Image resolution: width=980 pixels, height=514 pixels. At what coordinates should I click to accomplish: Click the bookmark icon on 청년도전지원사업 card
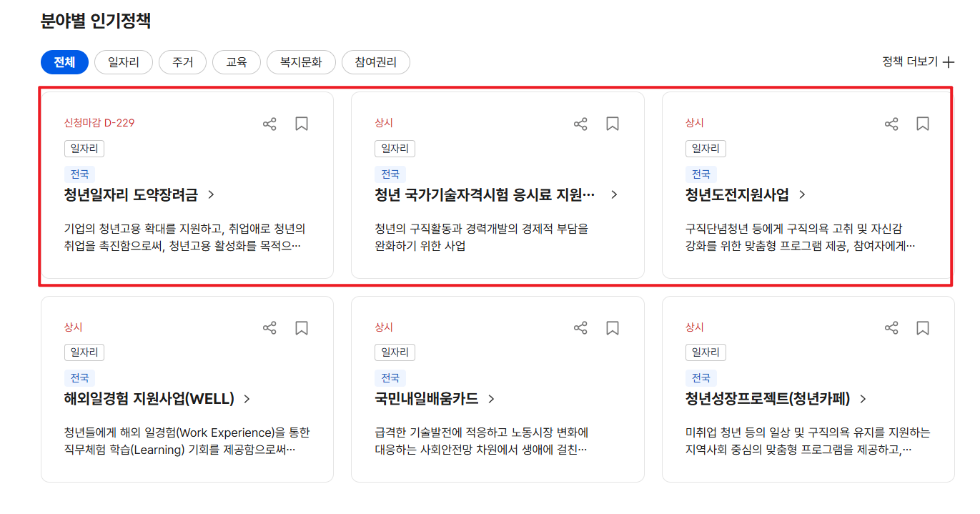click(x=922, y=123)
